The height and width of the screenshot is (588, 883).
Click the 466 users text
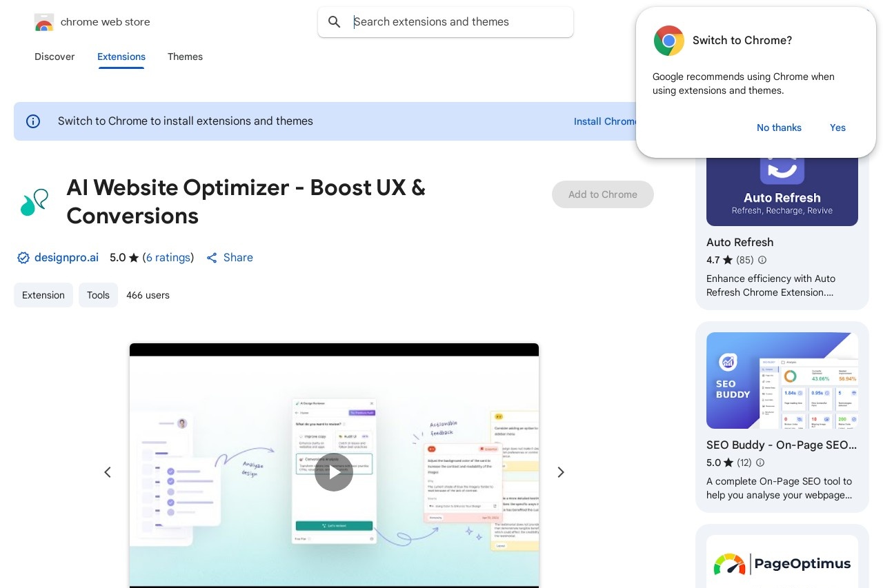coord(148,295)
